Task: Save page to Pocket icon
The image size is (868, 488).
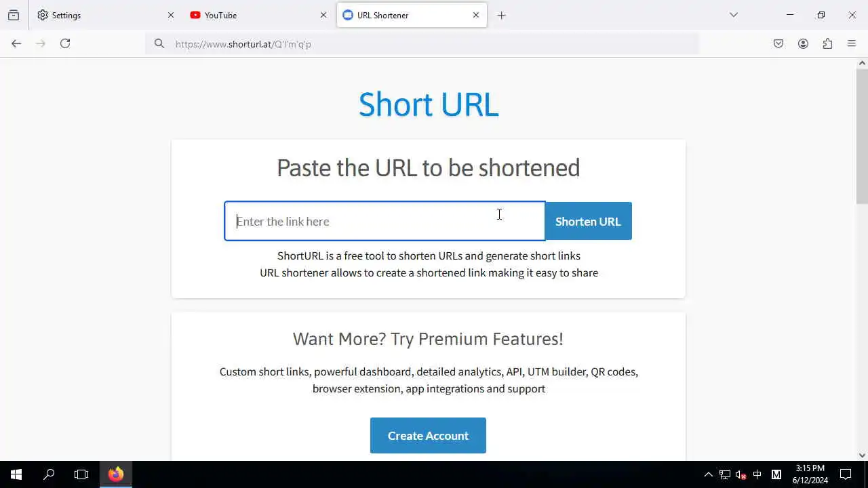Action: [x=778, y=43]
